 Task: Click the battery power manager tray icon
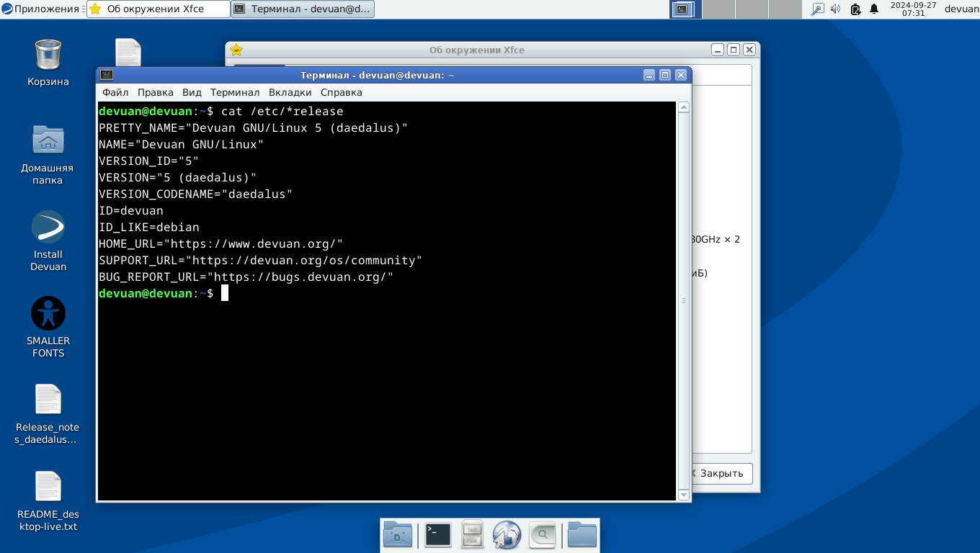coord(855,9)
